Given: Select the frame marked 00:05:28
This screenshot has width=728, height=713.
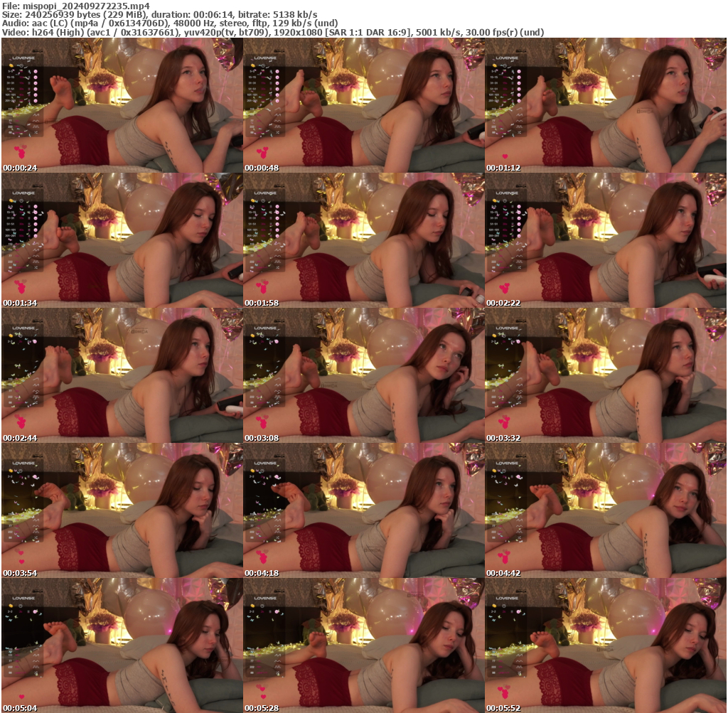Looking at the screenshot, I should pos(363,645).
